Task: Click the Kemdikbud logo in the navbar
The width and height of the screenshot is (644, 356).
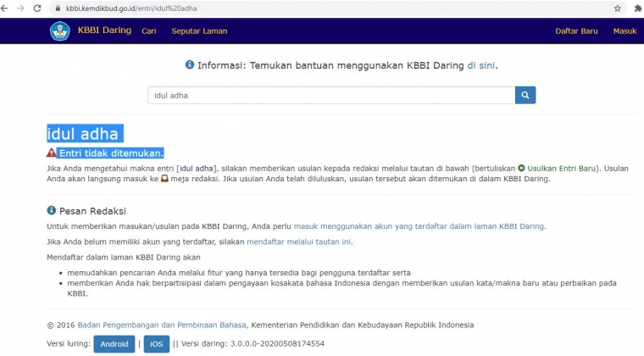Action: point(60,31)
